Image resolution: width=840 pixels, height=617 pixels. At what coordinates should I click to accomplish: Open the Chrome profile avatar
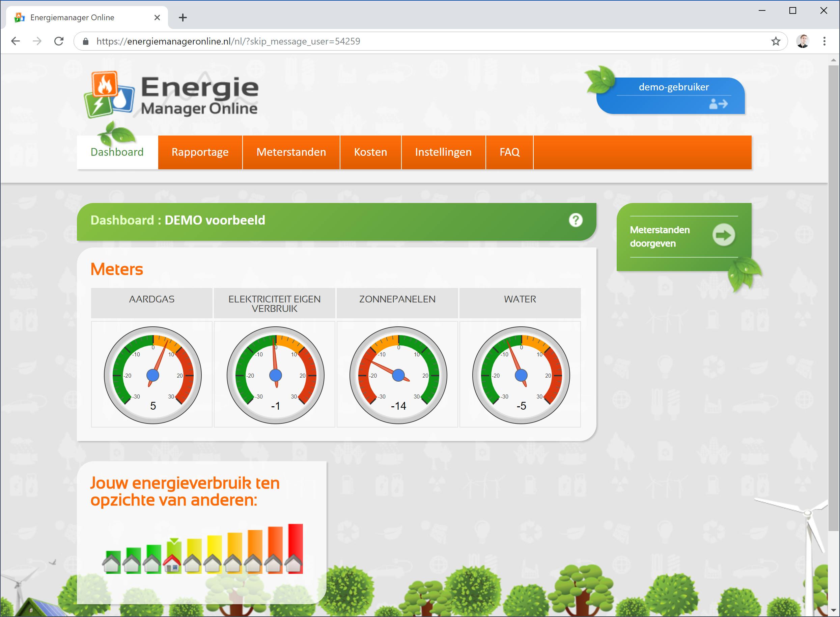click(x=803, y=41)
